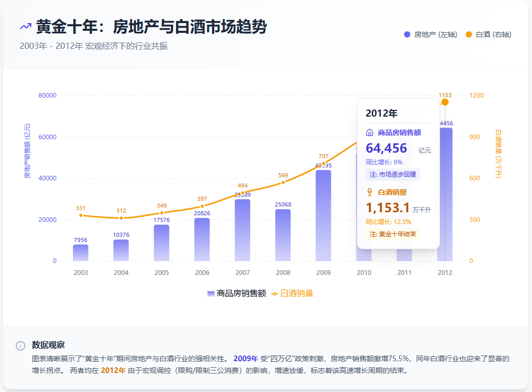Viewport: 532px width, 392px height.
Task: Click the trending-up arrow icon beside title
Action: click(x=26, y=27)
